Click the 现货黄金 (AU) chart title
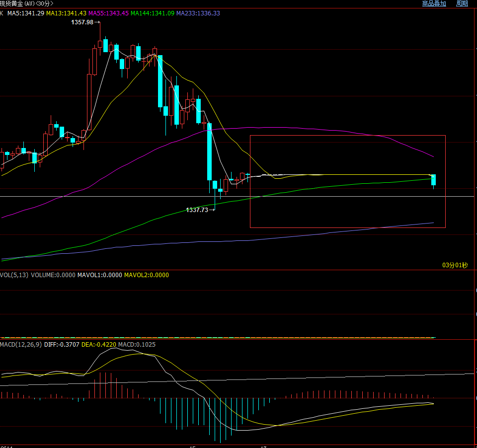Screen dimensions: 477x448 (x=26, y=3)
